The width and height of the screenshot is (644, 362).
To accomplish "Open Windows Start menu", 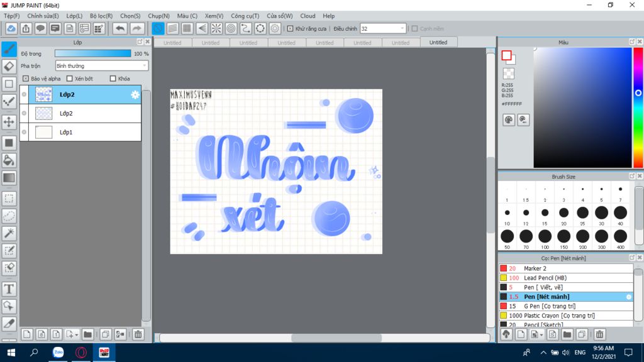I will pyautogui.click(x=11, y=353).
